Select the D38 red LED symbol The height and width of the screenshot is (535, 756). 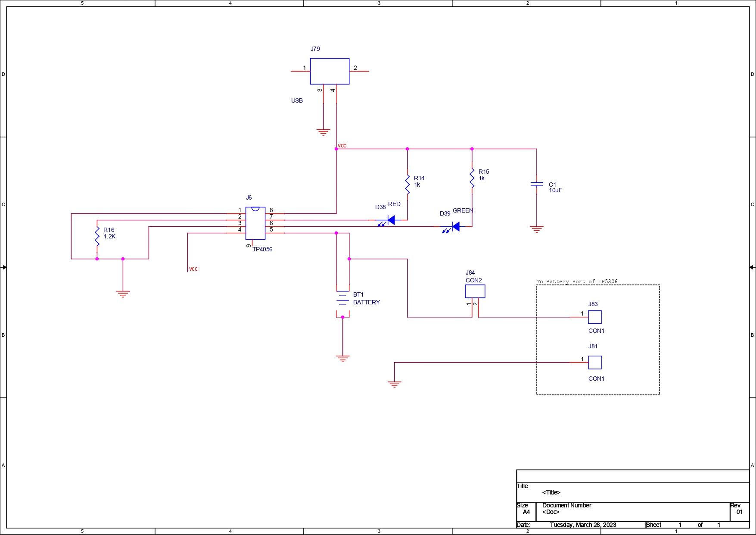tap(387, 221)
